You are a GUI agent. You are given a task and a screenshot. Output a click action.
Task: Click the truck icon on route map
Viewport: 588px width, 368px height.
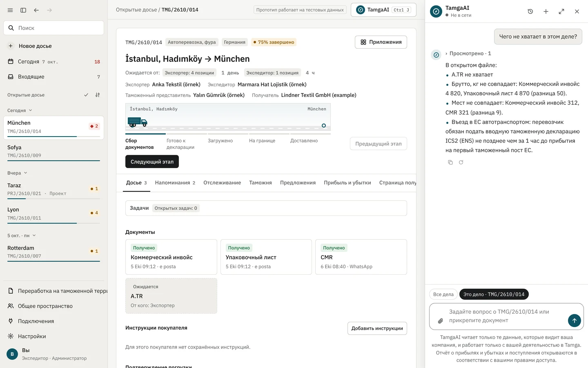pos(137,122)
